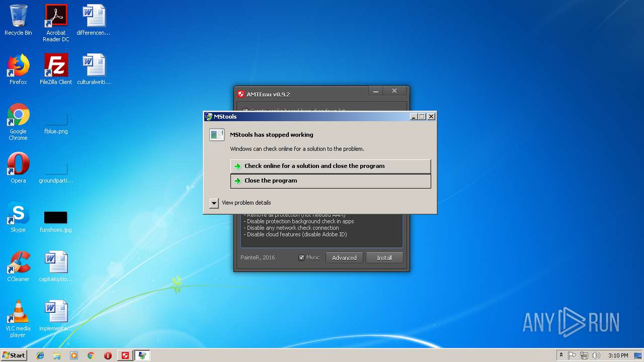Image resolution: width=644 pixels, height=362 pixels.
Task: Launch VLC media player shortcut
Action: (x=18, y=319)
